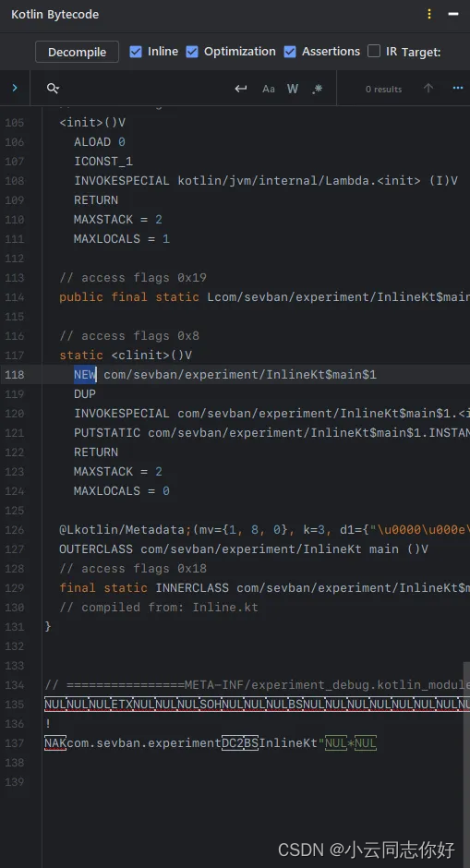Click 'static <clinit>()V' declaration
The image size is (470, 868).
point(126,356)
